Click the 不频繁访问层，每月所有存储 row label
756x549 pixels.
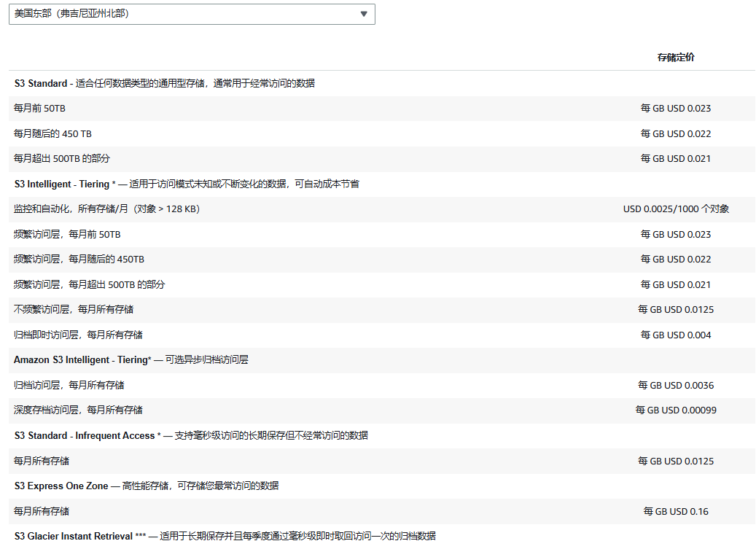[x=74, y=310]
